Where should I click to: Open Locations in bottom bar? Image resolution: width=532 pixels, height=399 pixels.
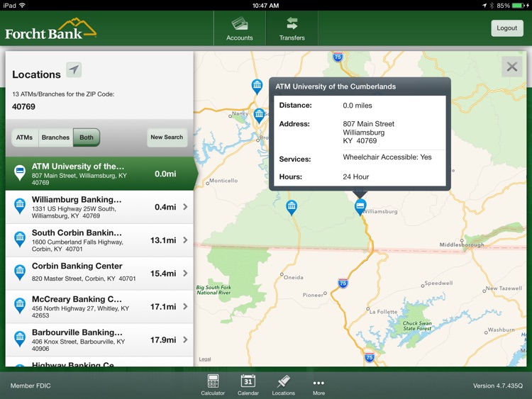coord(283,385)
